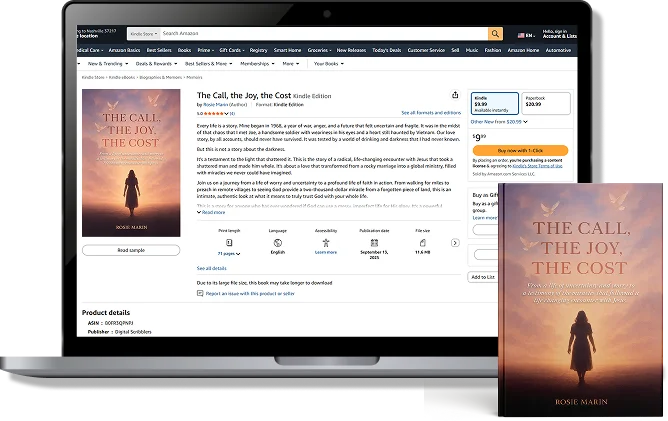Click the Add to List button

point(483,277)
